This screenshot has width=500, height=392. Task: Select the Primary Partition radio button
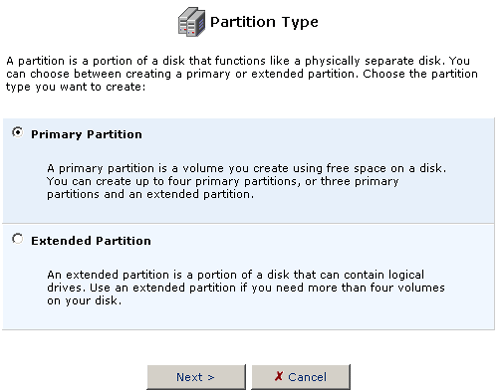[17, 132]
